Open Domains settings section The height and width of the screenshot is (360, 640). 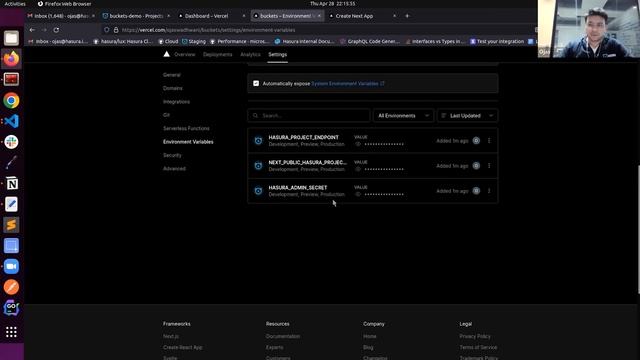click(173, 88)
